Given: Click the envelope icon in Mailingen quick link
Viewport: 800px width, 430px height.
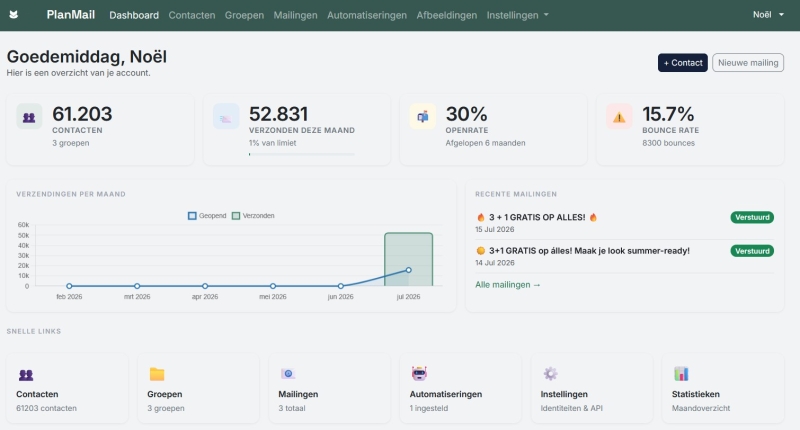Looking at the screenshot, I should coord(288,374).
